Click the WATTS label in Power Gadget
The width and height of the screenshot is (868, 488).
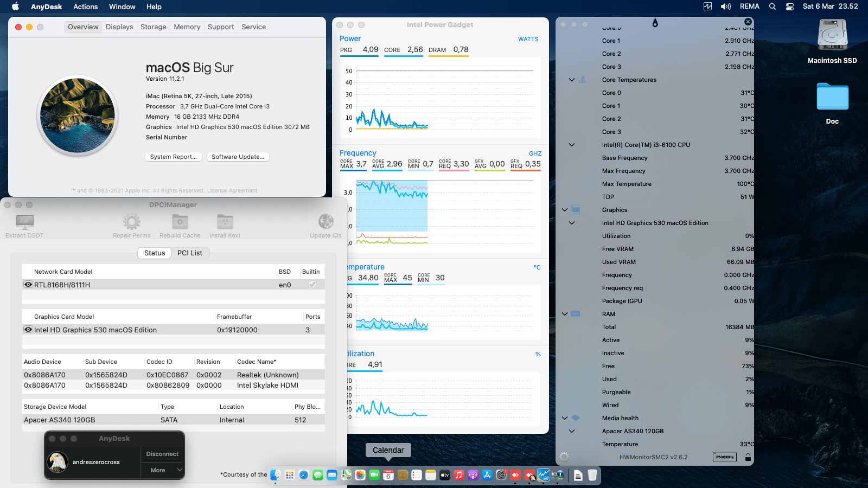tap(528, 39)
